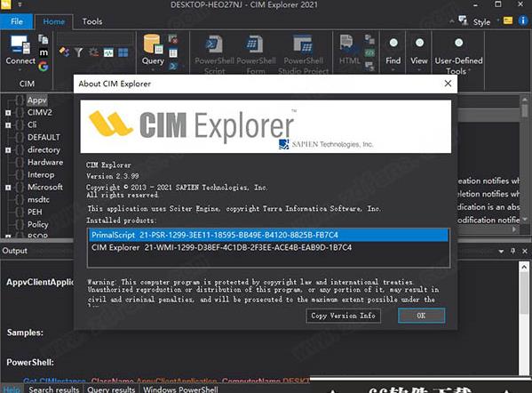The width and height of the screenshot is (532, 393).
Task: Click the Style icon at top right
Action: [464, 20]
